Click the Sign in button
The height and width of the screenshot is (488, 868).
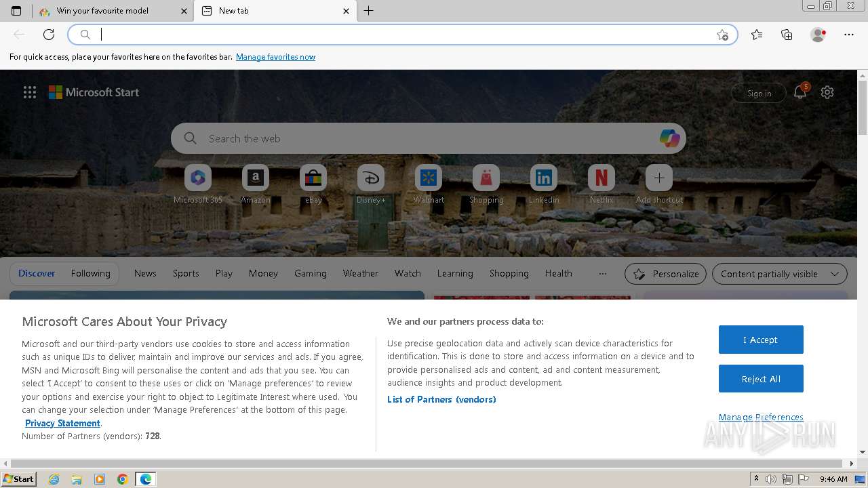[759, 93]
